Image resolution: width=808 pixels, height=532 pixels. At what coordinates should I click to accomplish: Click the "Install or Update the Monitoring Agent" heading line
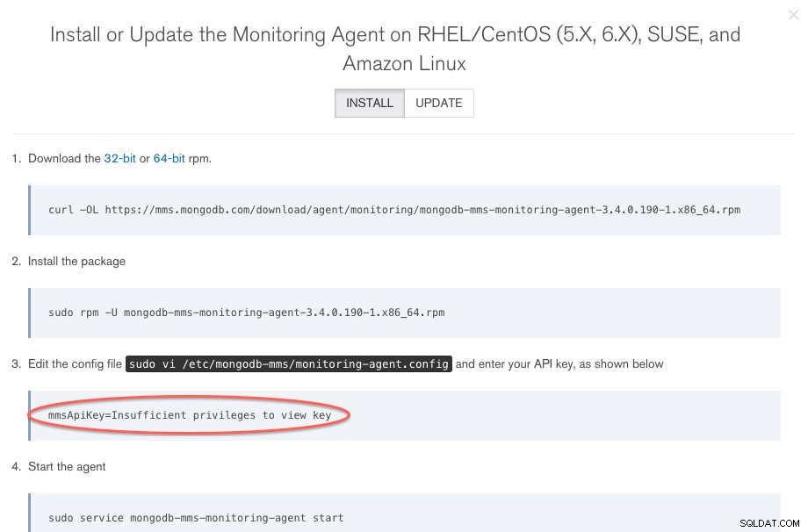click(395, 34)
